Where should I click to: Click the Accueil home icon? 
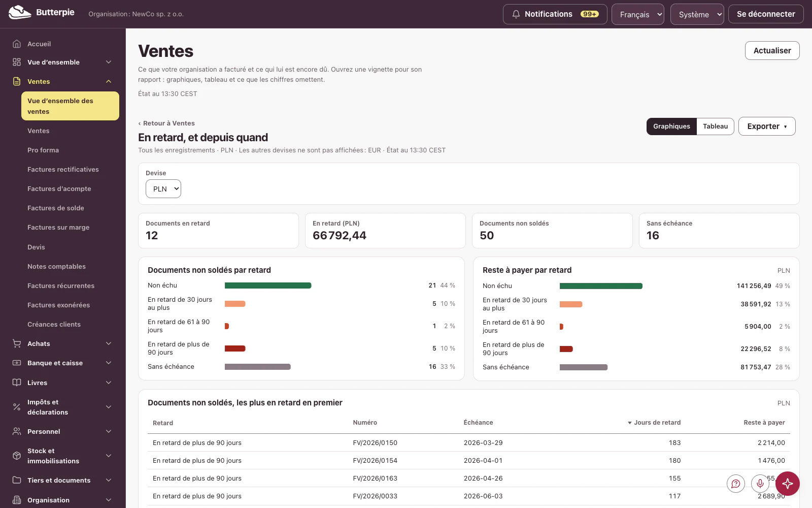coord(17,44)
